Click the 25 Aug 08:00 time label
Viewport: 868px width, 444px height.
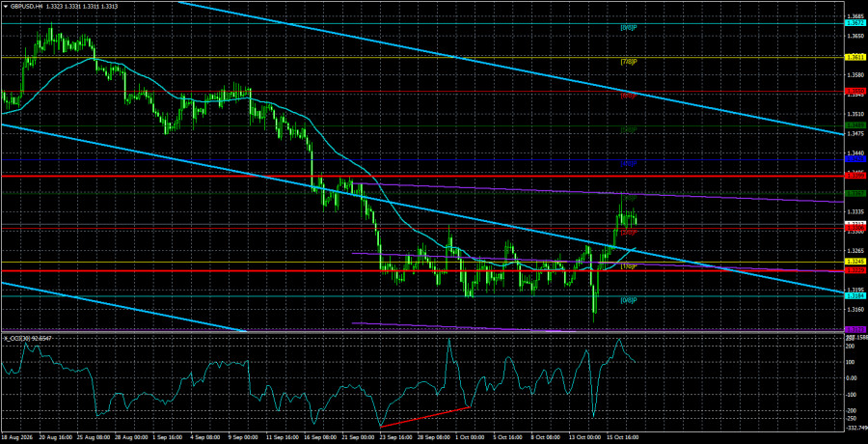[x=92, y=437]
